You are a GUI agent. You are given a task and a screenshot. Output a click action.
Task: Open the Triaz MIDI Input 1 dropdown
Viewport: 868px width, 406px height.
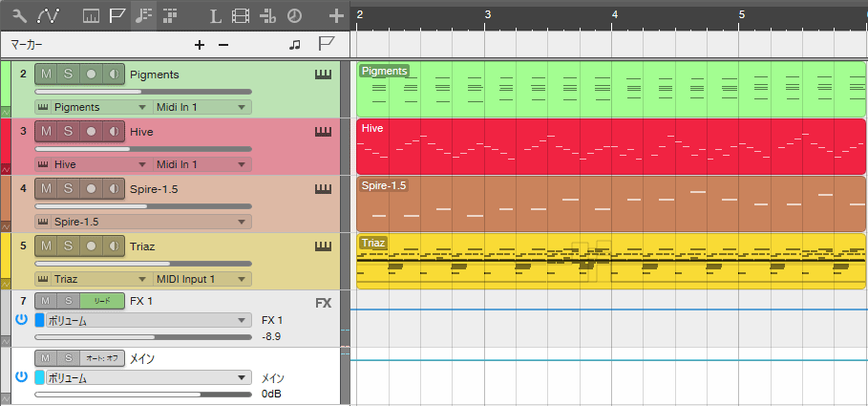point(201,279)
